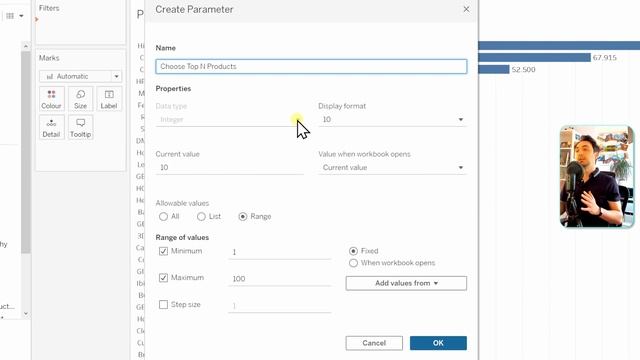The height and width of the screenshot is (360, 640).
Task: Enable the Step size checkbox
Action: coord(163,304)
